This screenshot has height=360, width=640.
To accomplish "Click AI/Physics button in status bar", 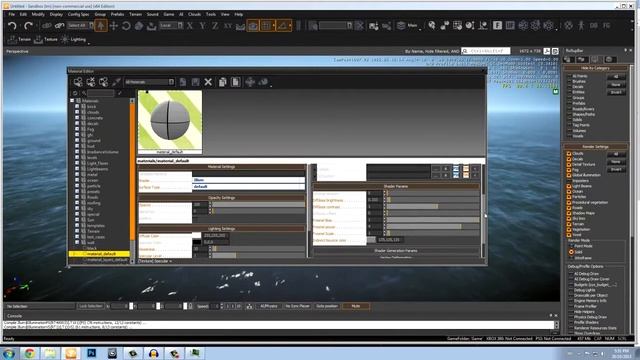I will 269,306.
